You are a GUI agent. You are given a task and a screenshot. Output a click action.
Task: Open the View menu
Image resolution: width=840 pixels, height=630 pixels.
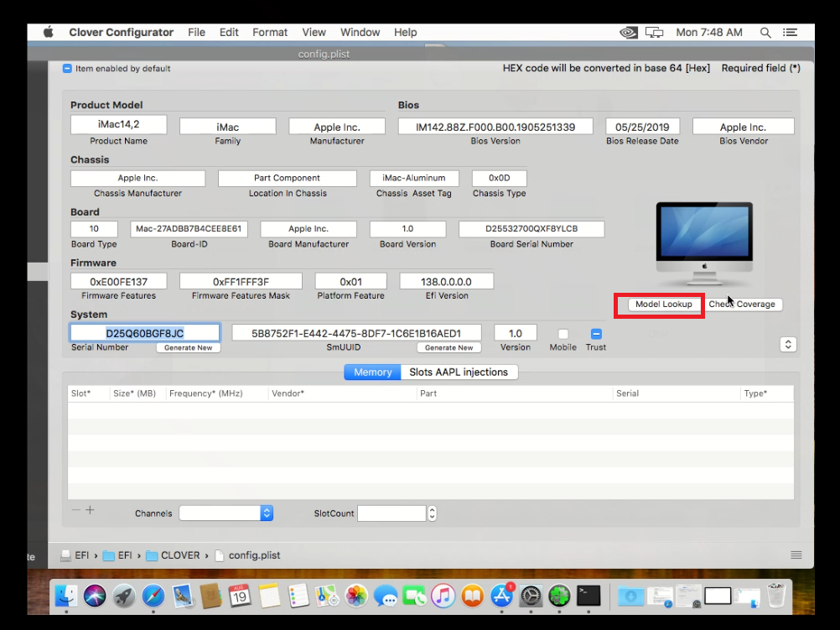[314, 32]
